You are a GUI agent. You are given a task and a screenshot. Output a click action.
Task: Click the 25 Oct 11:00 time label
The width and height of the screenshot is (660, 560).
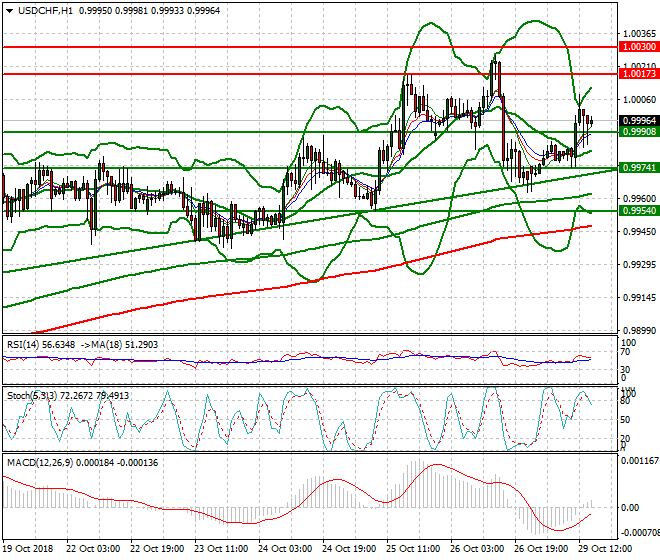[x=413, y=549]
